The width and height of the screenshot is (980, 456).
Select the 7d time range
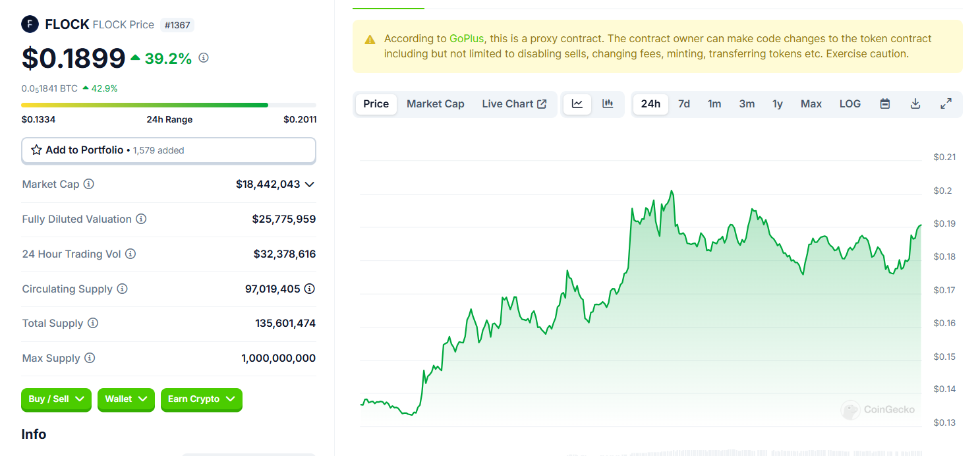point(684,104)
